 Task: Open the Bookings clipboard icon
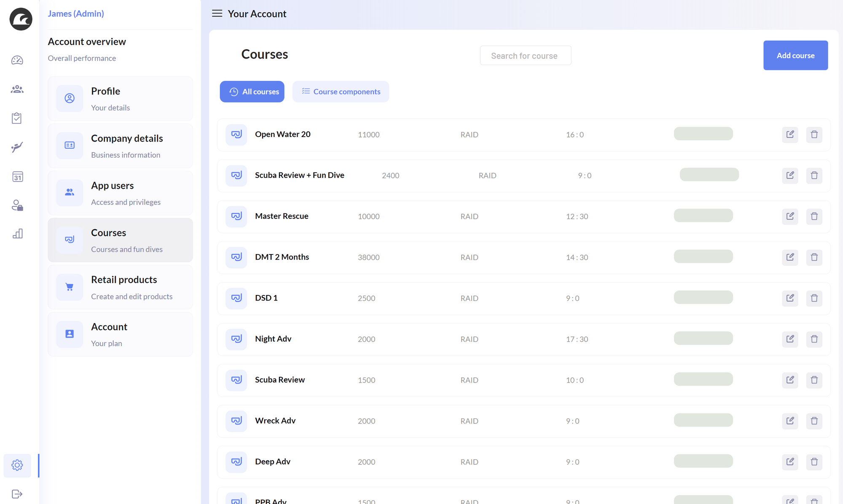[17, 118]
